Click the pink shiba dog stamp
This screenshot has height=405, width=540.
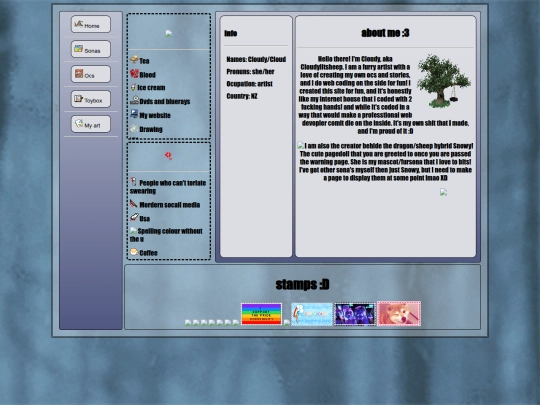tap(399, 313)
